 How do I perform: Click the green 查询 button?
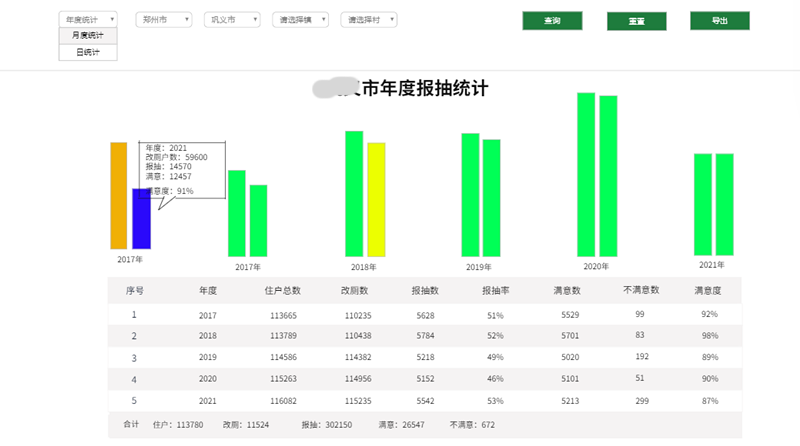coord(551,20)
